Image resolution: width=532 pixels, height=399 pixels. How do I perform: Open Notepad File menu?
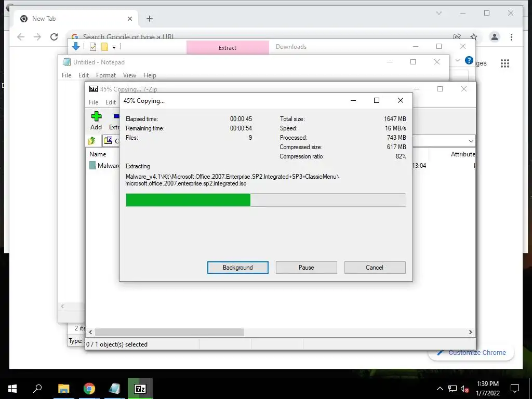click(66, 75)
